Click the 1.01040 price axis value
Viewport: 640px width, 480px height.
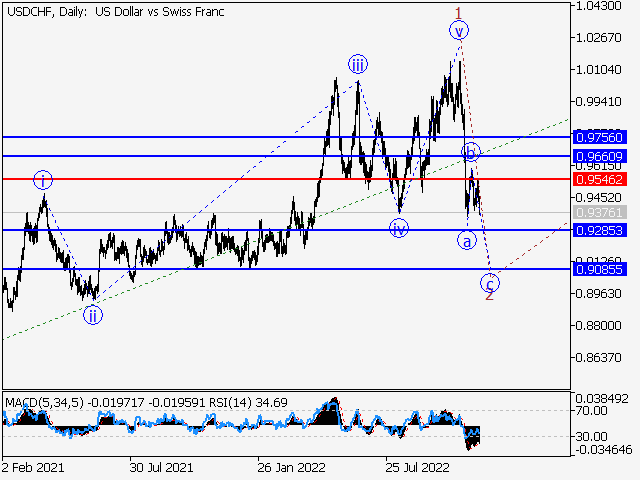pos(598,70)
